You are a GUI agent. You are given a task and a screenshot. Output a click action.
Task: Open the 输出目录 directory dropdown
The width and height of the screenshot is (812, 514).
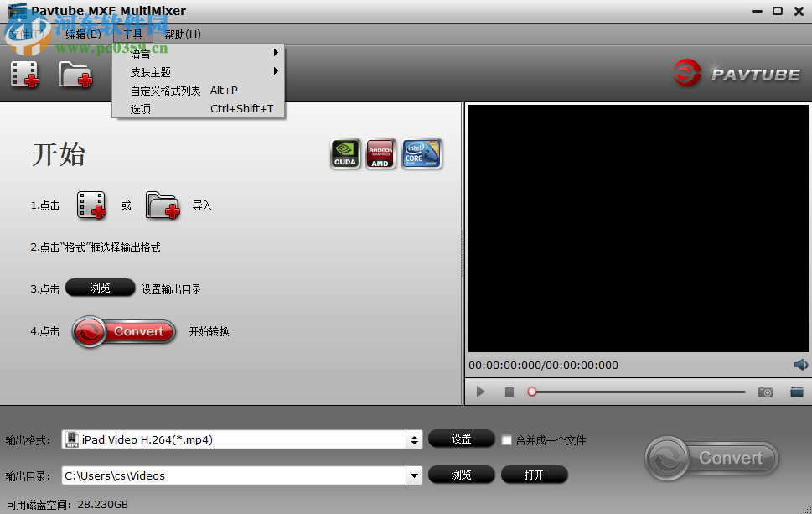pyautogui.click(x=413, y=475)
